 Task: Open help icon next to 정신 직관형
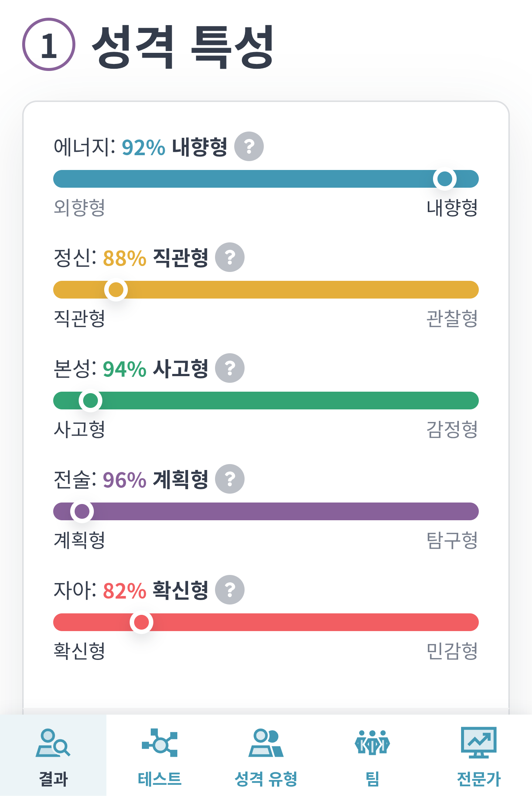point(230,257)
